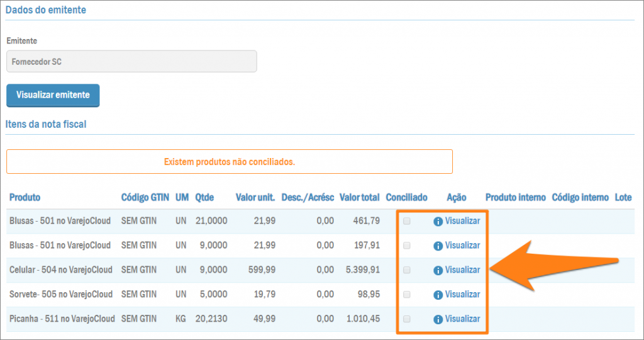
Task: Click the info icon in the Sorvete row
Action: tap(438, 295)
